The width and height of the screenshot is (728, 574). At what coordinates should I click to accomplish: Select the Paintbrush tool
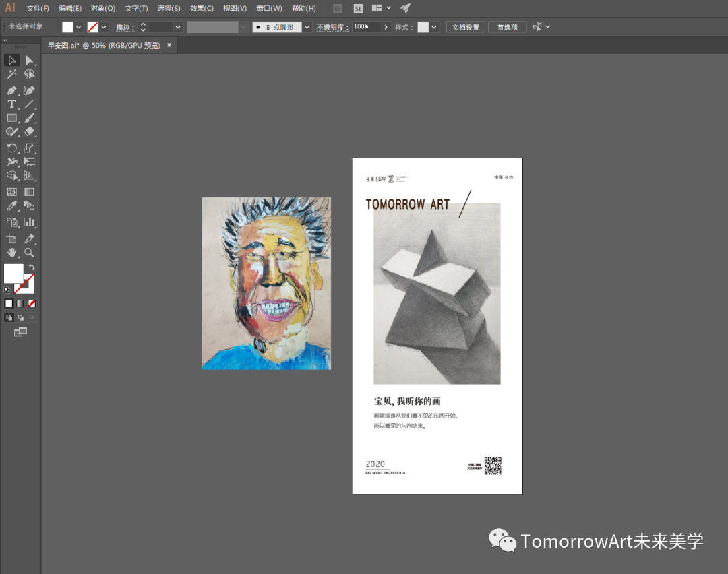click(29, 119)
